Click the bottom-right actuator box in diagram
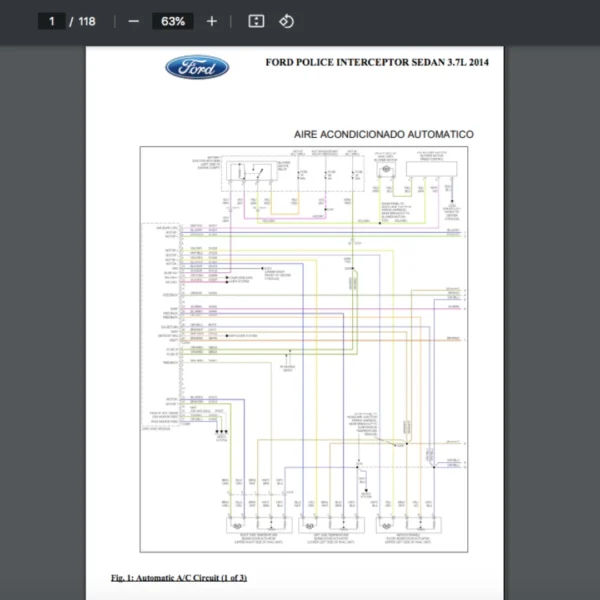600x600 pixels. tap(403, 525)
